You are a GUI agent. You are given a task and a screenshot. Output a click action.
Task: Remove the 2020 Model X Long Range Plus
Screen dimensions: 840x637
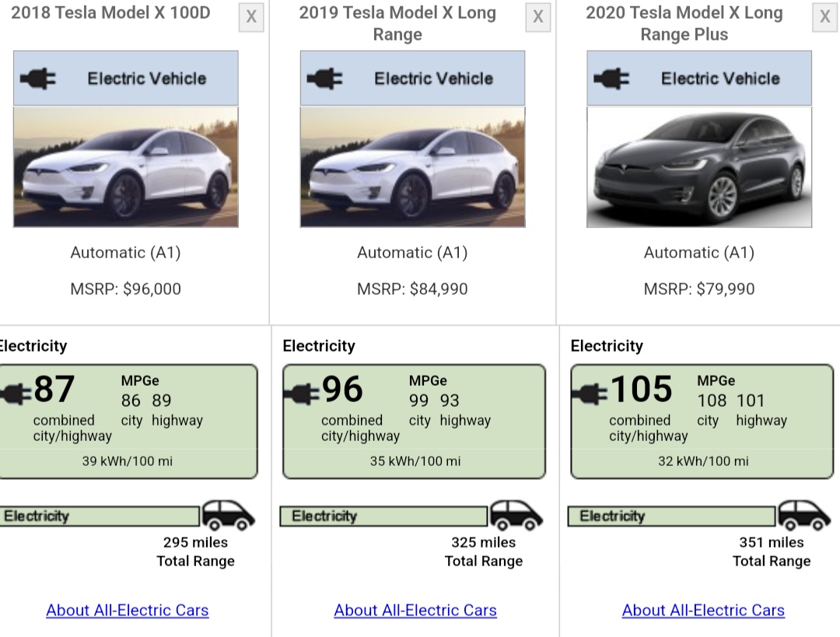(x=825, y=17)
